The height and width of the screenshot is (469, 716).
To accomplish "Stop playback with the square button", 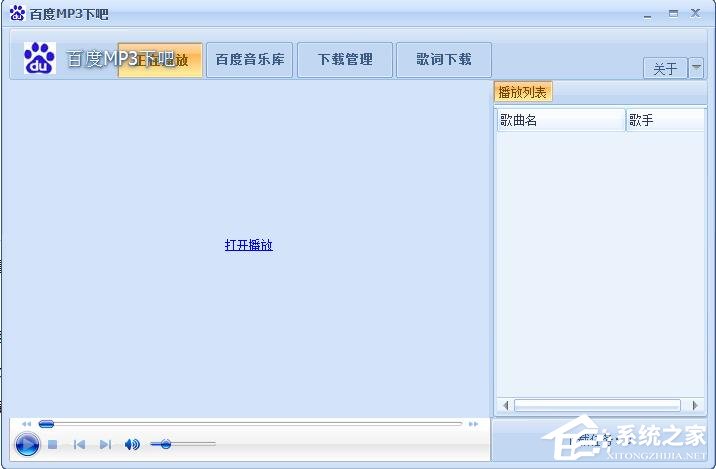I will coord(53,444).
